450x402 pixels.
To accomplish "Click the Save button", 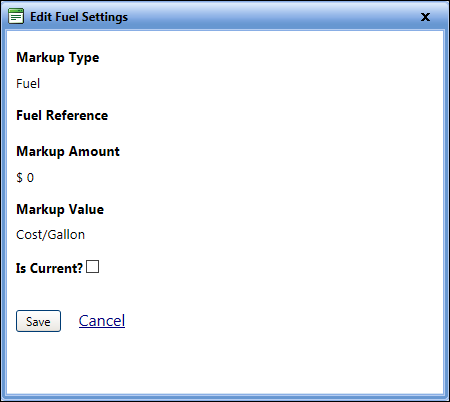I will tap(38, 321).
